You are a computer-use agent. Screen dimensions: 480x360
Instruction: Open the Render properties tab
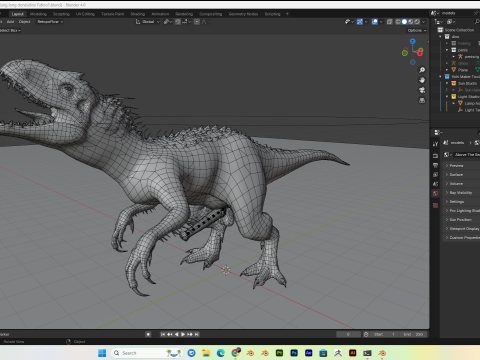click(435, 156)
